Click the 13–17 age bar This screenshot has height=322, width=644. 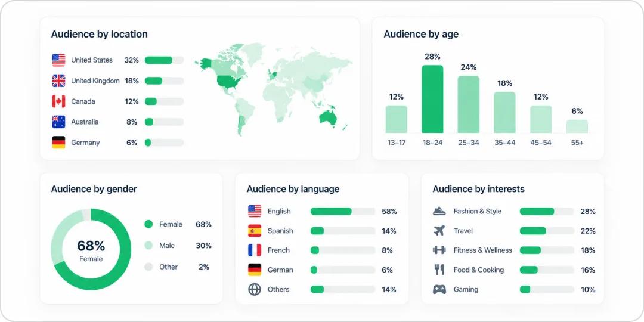coord(397,119)
